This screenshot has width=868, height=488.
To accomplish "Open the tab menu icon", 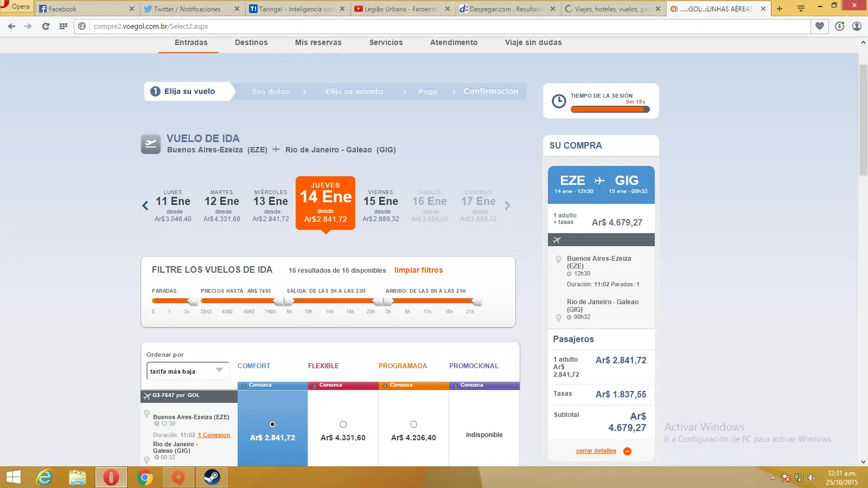I will (801, 9).
